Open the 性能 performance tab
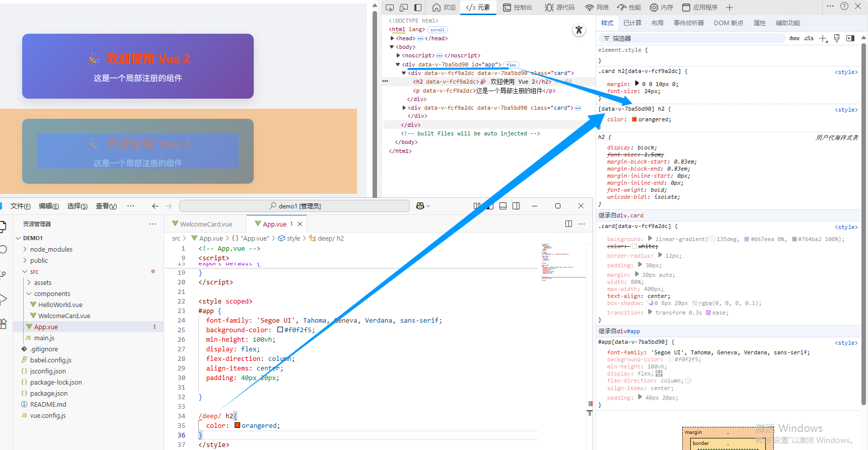The image size is (868, 450). click(x=629, y=8)
